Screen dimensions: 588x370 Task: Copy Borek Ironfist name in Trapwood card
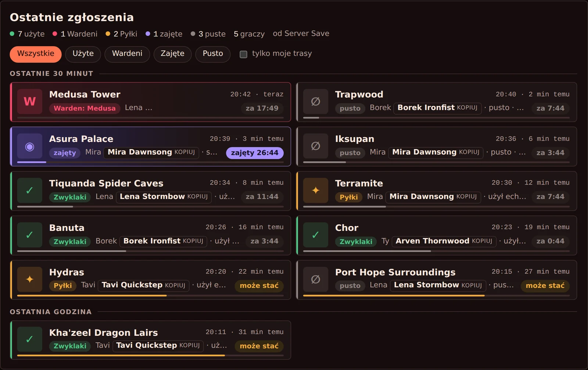pos(437,108)
